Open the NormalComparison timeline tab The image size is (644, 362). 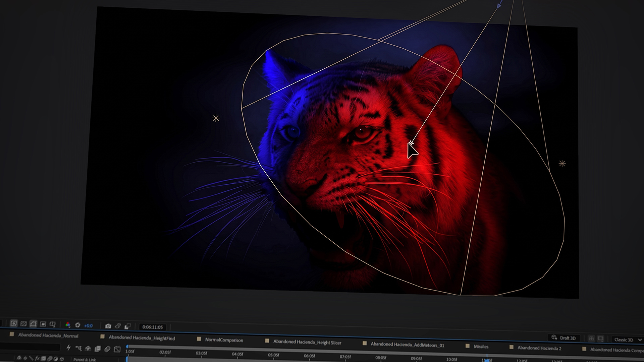point(224,340)
